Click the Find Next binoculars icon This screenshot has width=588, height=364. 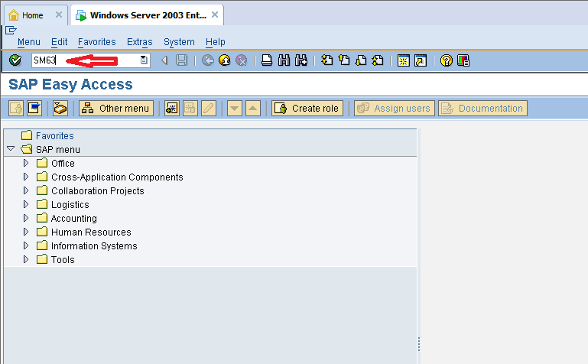301,60
